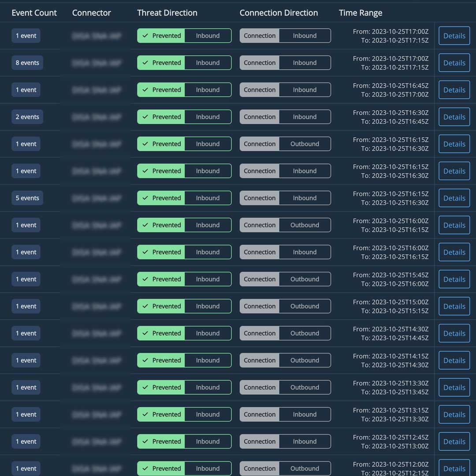The width and height of the screenshot is (476, 476).
Task: Click the Connector column header
Action: click(91, 13)
